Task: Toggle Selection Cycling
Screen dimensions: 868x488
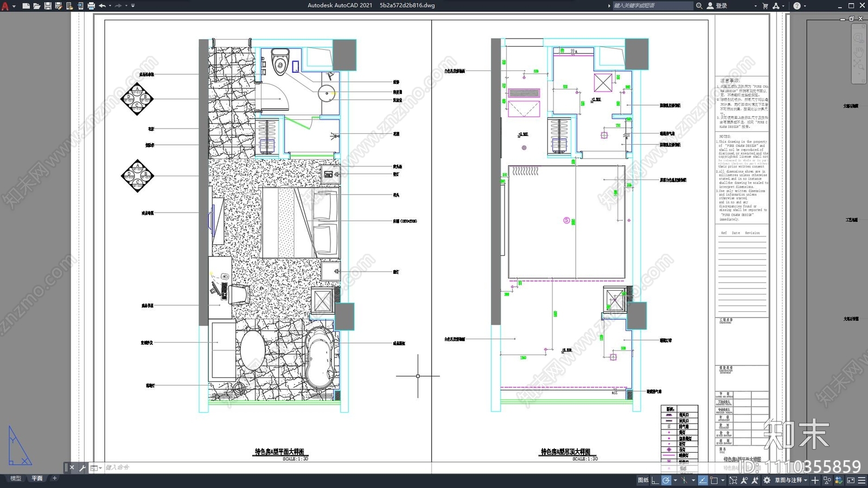Action: [733, 480]
